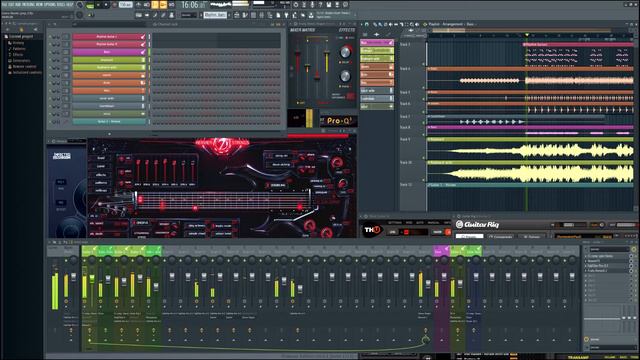Open the Channel rack options arrow menu
The height and width of the screenshot is (360, 640).
(x=50, y=24)
